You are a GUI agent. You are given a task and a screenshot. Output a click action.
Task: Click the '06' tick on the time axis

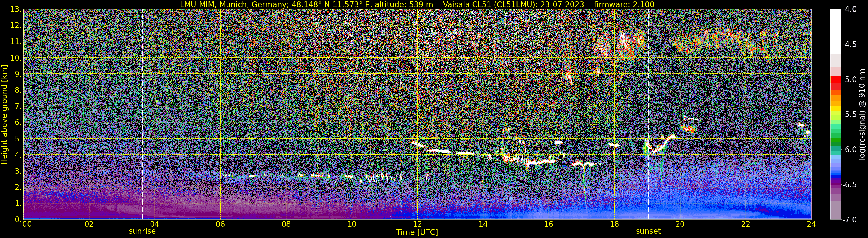pyautogui.click(x=220, y=224)
